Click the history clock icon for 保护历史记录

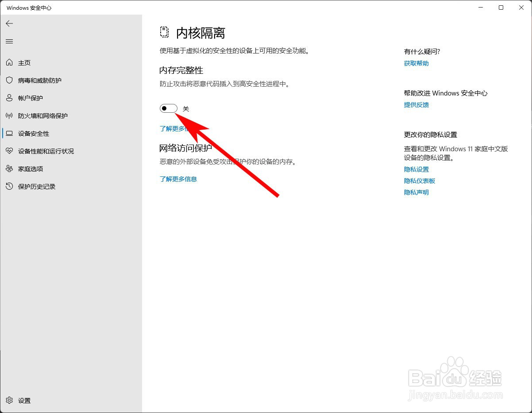coord(9,187)
